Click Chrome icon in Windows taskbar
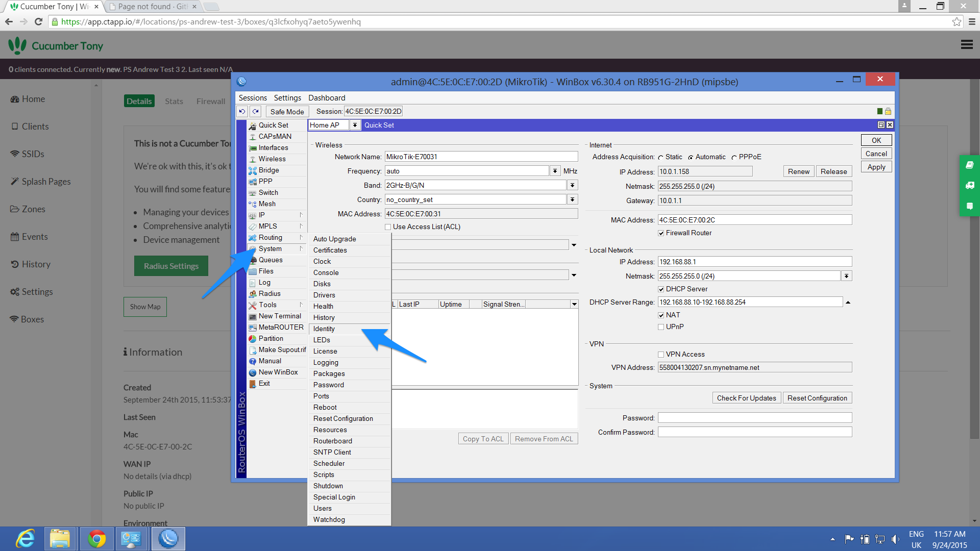The height and width of the screenshot is (551, 980). click(96, 539)
